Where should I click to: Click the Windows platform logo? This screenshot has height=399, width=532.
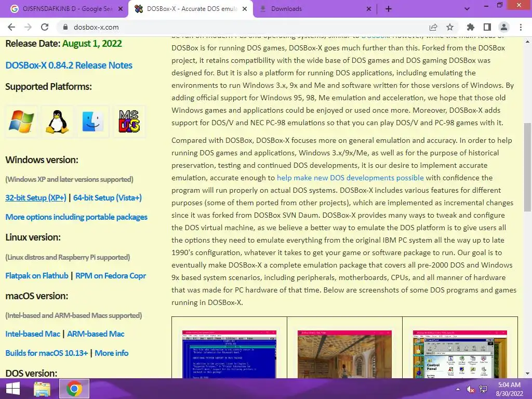(x=21, y=121)
